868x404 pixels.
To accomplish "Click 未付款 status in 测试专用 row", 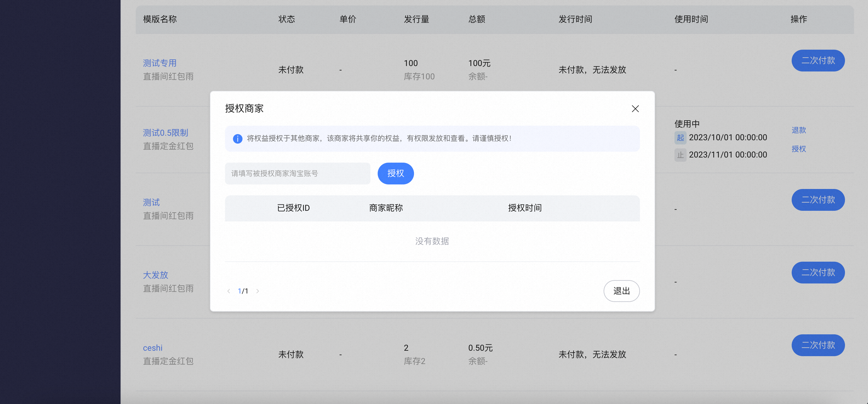I will pyautogui.click(x=291, y=70).
